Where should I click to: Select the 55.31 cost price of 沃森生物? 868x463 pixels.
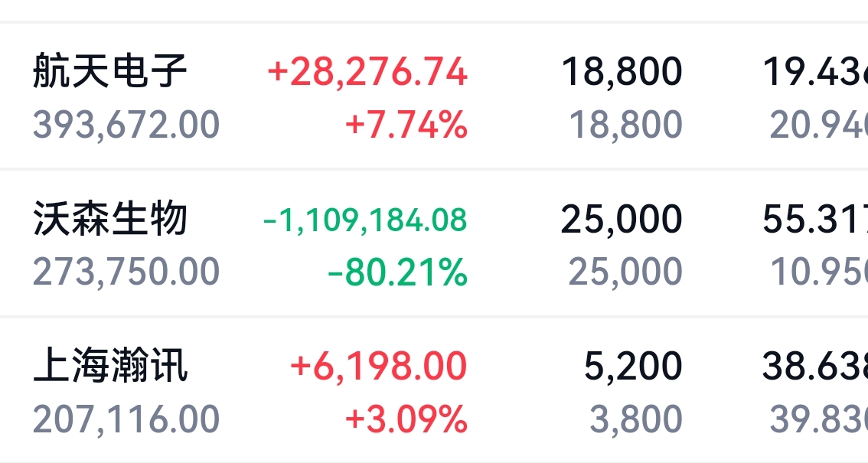point(815,220)
